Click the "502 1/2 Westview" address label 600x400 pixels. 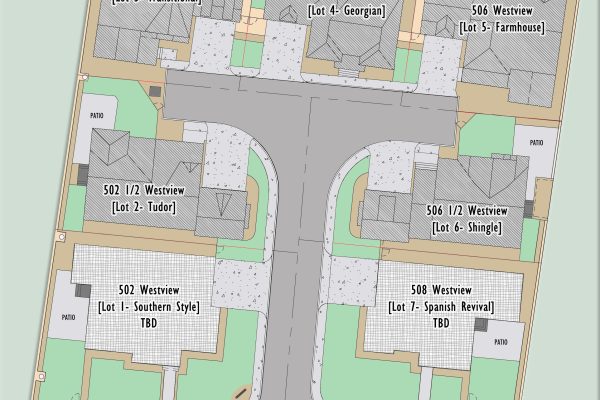click(139, 189)
